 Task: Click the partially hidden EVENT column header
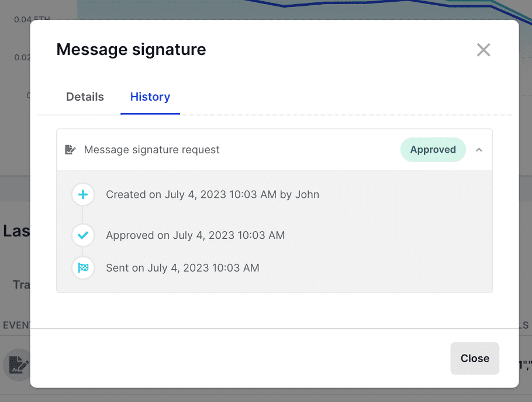point(16,325)
